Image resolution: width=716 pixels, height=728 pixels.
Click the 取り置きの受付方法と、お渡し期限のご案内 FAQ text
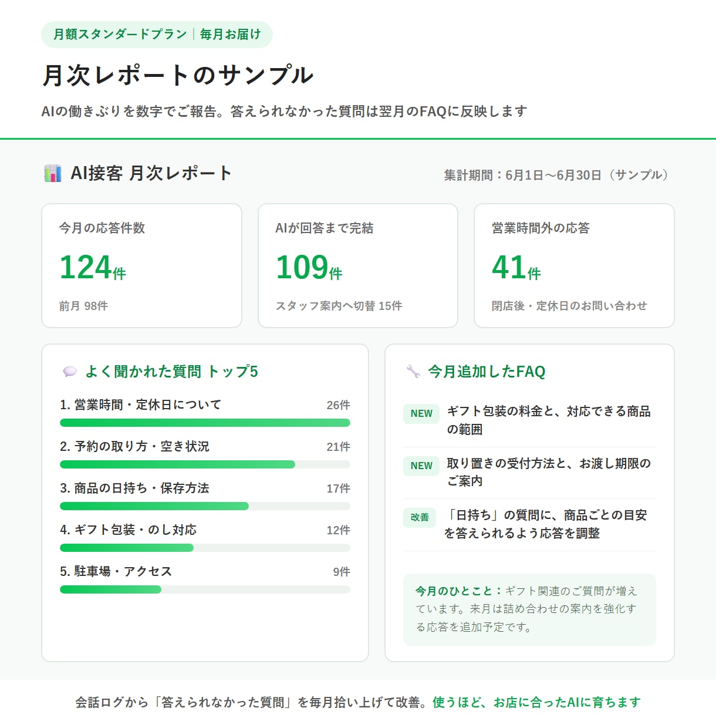point(549,472)
